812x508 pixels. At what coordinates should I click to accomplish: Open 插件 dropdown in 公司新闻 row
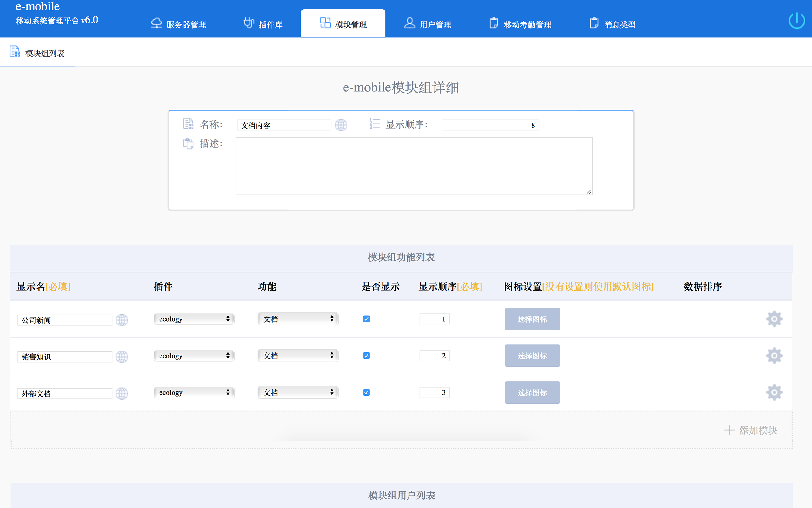[x=194, y=319]
